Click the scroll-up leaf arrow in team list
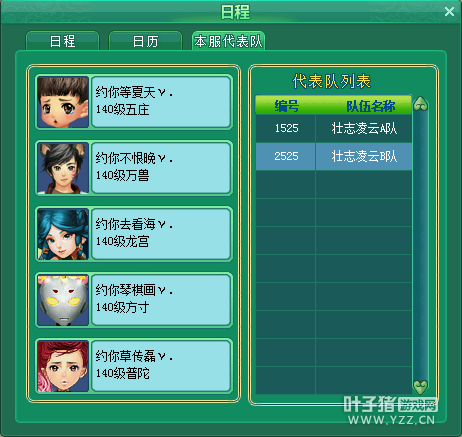The width and height of the screenshot is (462, 437). coord(420,104)
